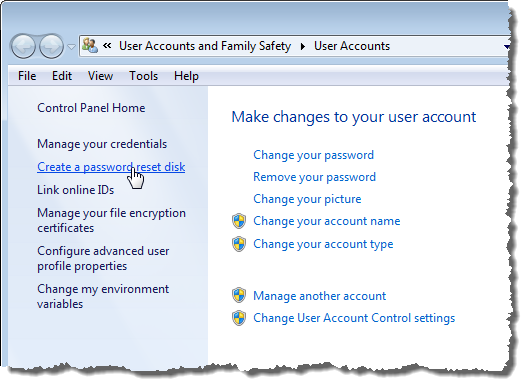Click the User Accounts icon in address bar
Screen dimensions: 528x386
coord(90,45)
